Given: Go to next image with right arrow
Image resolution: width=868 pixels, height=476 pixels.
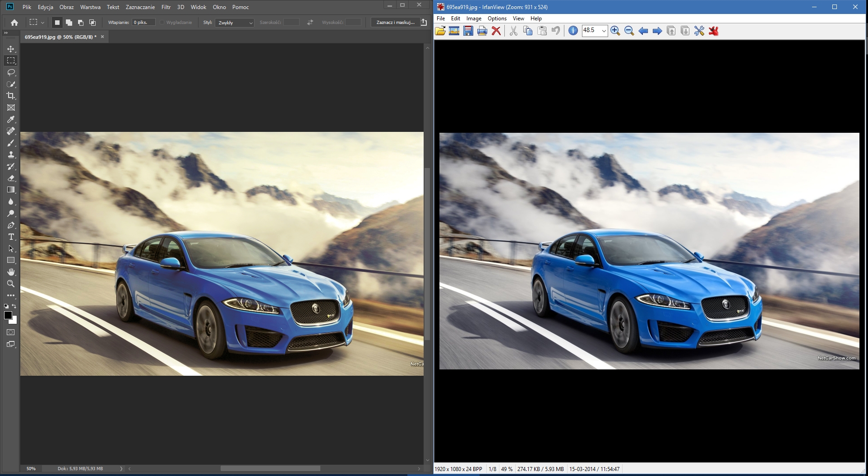Looking at the screenshot, I should (657, 31).
